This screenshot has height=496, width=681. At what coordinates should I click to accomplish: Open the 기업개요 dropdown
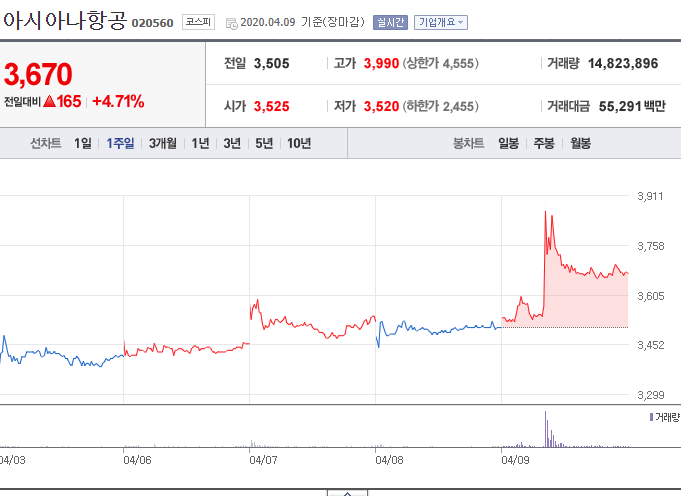click(x=441, y=22)
